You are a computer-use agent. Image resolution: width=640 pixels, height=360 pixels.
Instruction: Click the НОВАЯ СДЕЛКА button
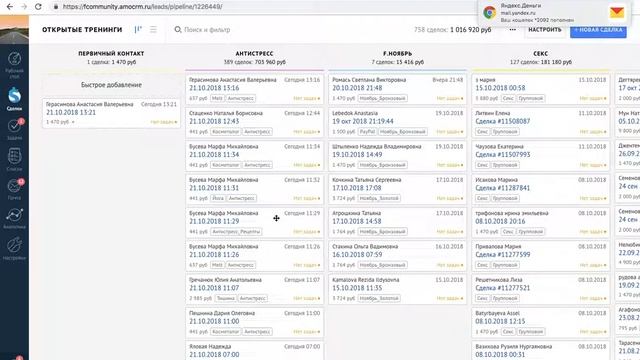click(598, 31)
